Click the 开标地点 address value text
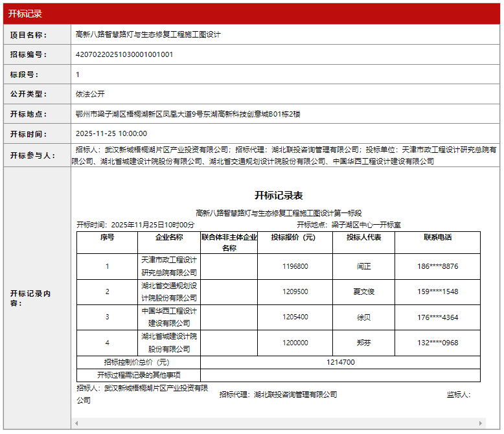The image size is (504, 434). pyautogui.click(x=188, y=114)
